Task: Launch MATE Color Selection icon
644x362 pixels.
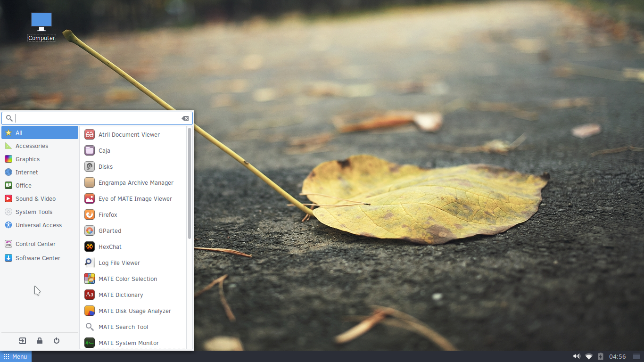Action: 90,279
